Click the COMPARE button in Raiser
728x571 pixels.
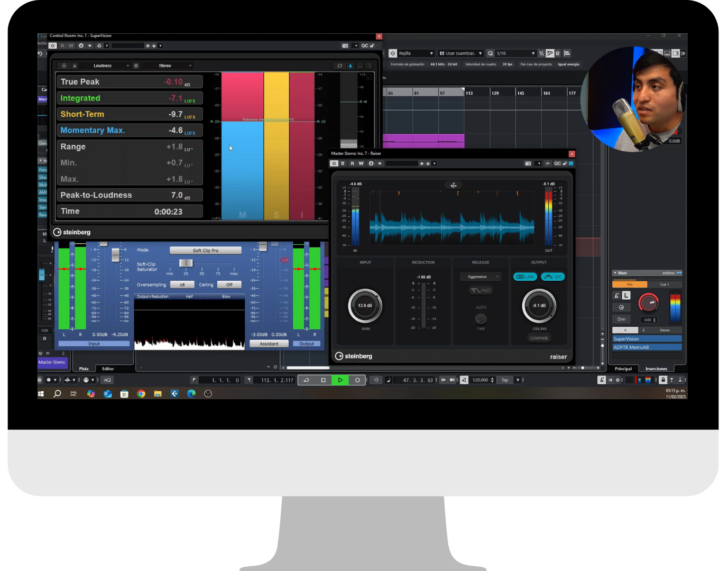coord(539,338)
